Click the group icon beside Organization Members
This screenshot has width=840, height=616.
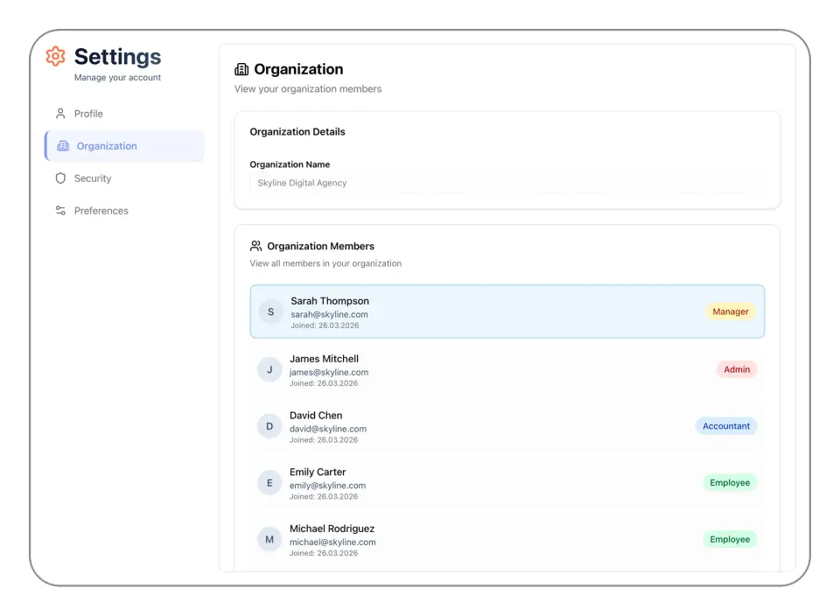tap(255, 246)
